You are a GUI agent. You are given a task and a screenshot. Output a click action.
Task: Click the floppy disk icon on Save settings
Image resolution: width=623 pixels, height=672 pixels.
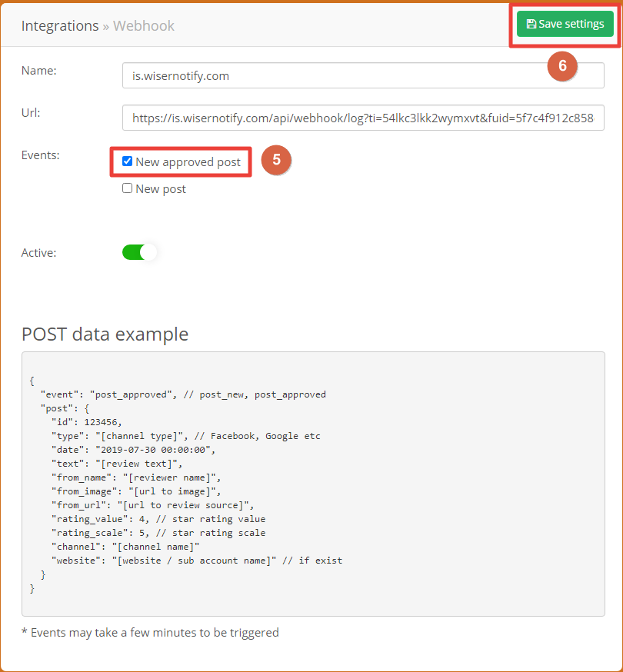[x=531, y=25]
